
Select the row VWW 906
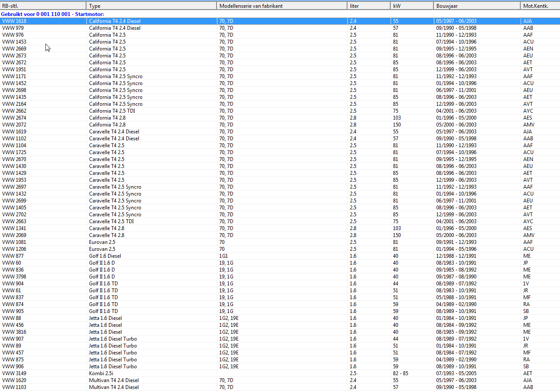point(280,367)
